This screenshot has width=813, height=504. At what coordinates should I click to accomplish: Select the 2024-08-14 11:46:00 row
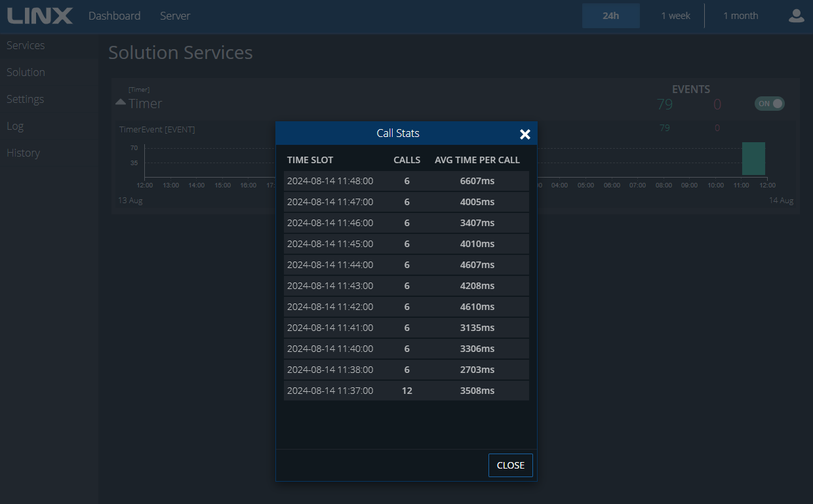[x=406, y=223]
